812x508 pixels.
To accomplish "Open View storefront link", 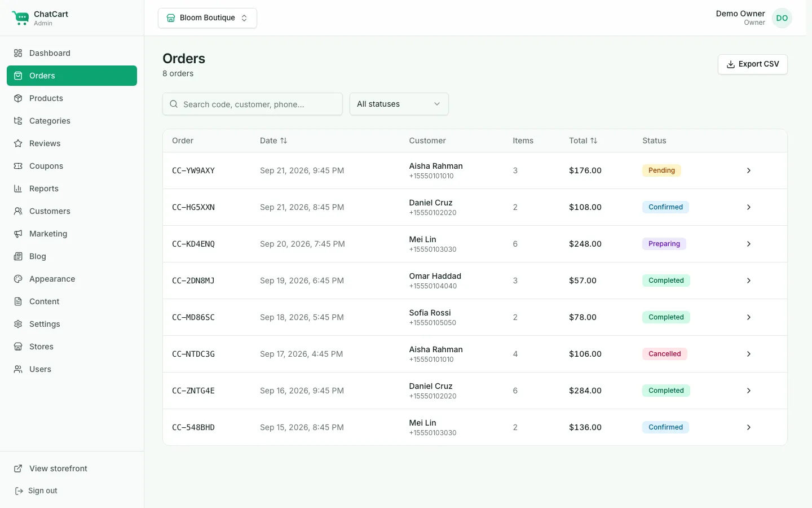I will (x=51, y=468).
